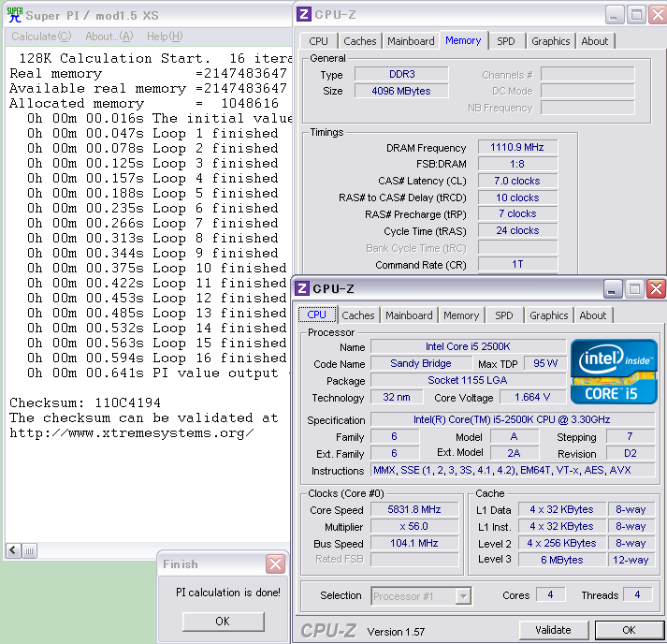Open Memory tab in lower CPU-Z window

[x=461, y=315]
